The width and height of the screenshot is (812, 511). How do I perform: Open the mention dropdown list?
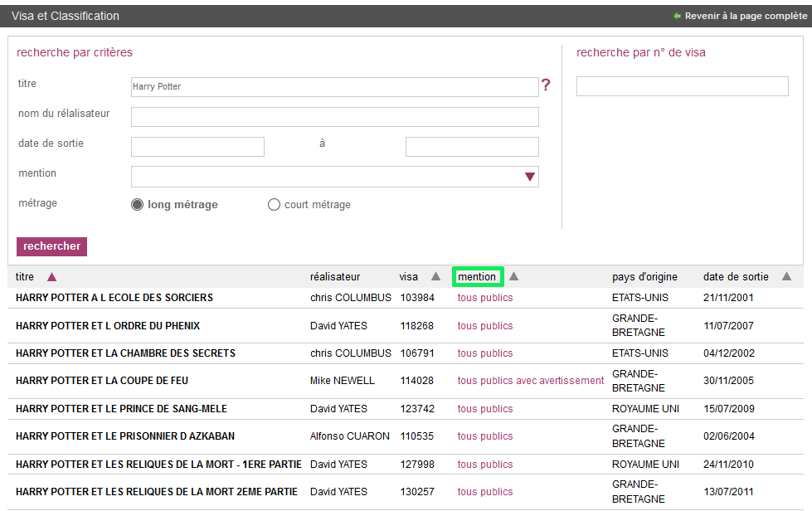[x=530, y=177]
